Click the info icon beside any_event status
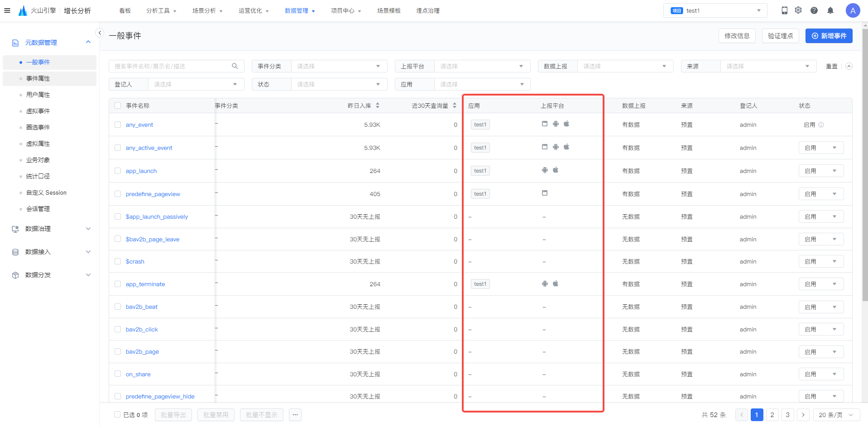Viewport: 868px width, 427px height. coord(821,125)
